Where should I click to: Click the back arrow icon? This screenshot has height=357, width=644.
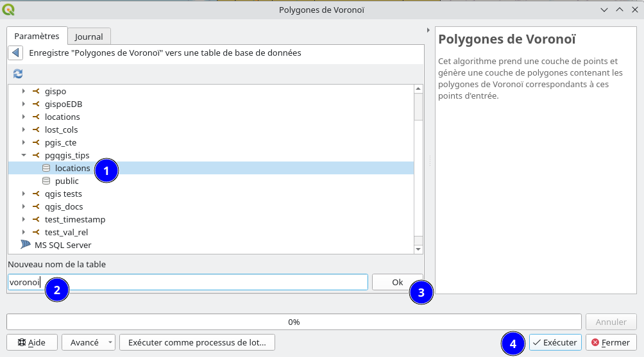[x=15, y=53]
